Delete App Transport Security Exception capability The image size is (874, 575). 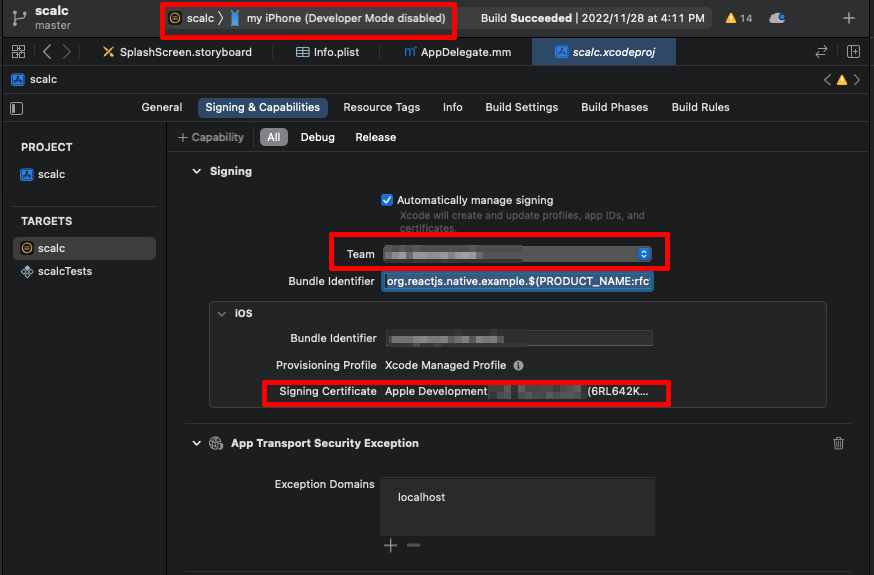pos(838,443)
